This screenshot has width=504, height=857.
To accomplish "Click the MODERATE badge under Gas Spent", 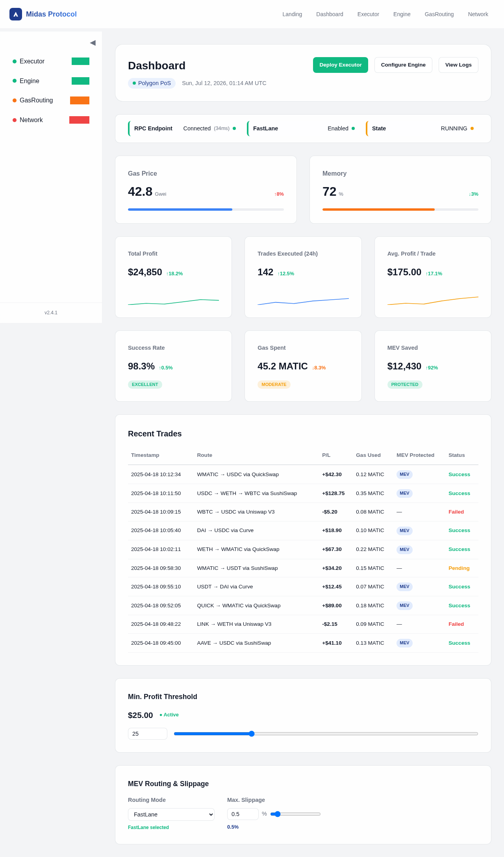I will tap(274, 384).
